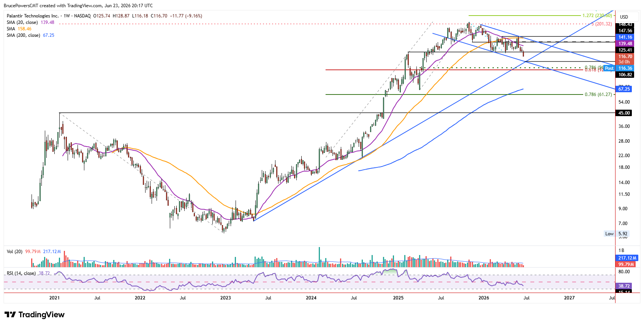Click the 1.272 (230.60) Fibonacci label
This screenshot has height=326, width=644.
(x=597, y=16)
